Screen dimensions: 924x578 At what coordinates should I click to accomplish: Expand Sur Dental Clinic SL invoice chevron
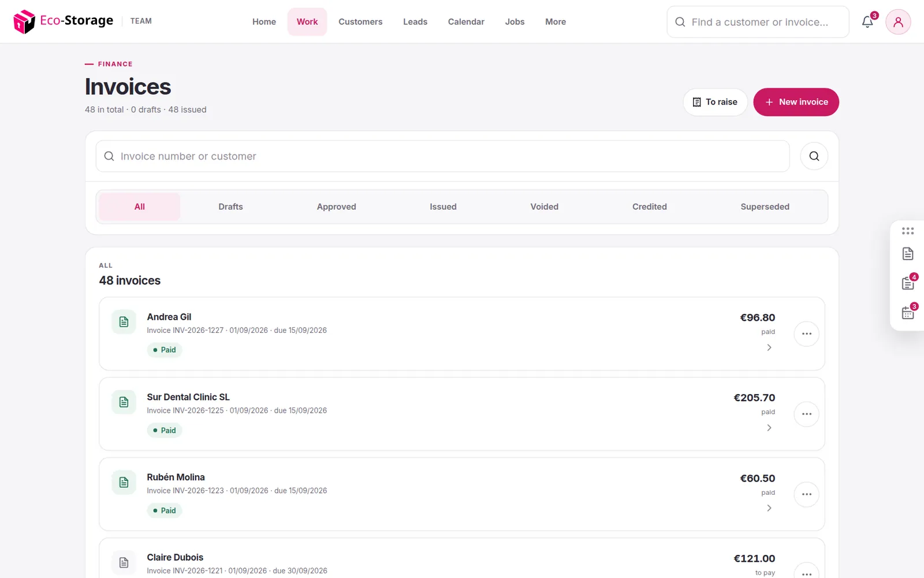pos(769,428)
